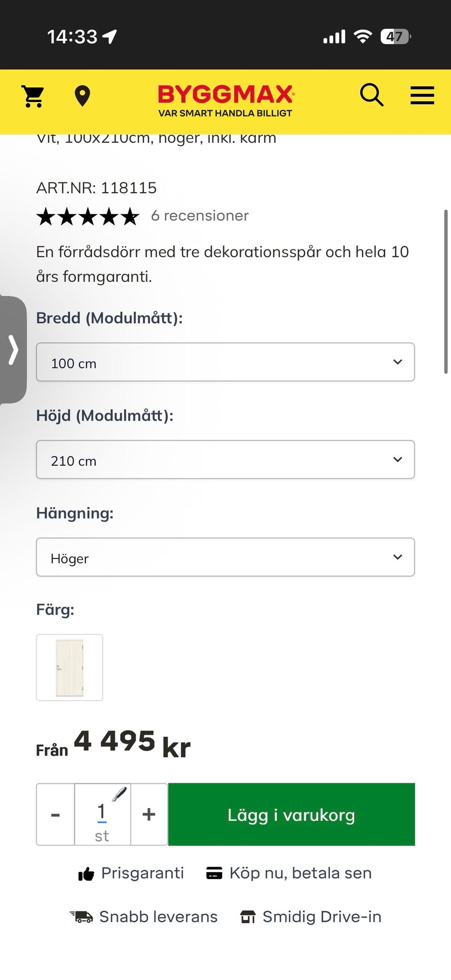The image size is (451, 980).
Task: Tap the five-star rating
Action: tap(88, 216)
